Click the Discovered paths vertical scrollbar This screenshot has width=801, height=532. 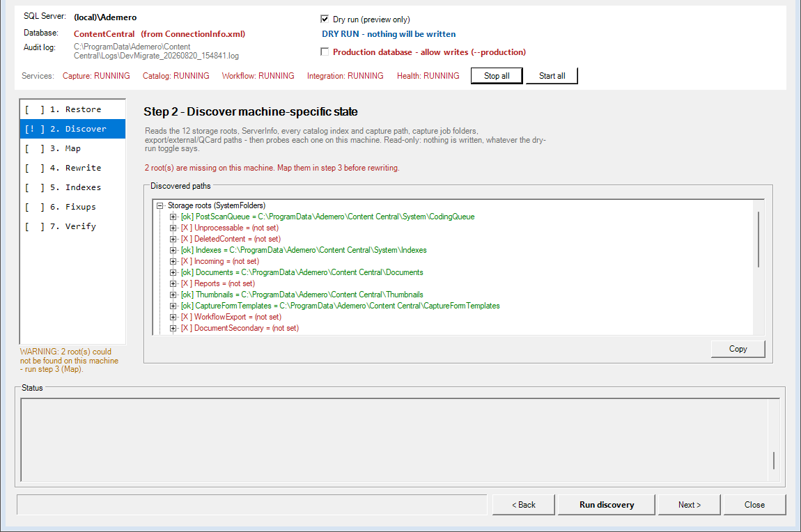pos(759,239)
